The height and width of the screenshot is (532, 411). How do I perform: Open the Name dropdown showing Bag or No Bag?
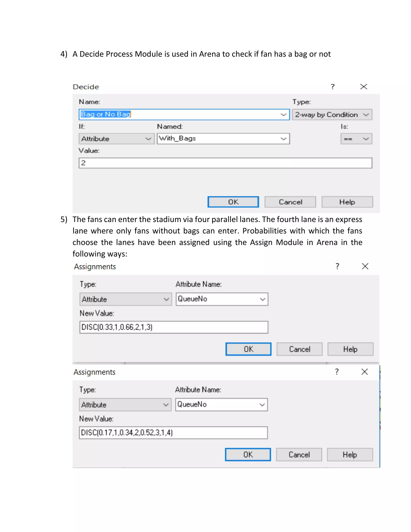283,114
